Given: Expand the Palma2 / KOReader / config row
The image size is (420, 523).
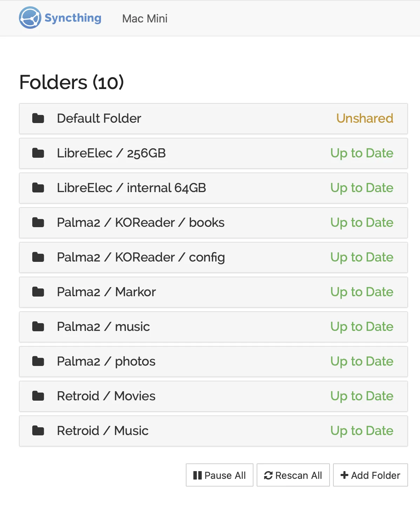Looking at the screenshot, I should [210, 257].
